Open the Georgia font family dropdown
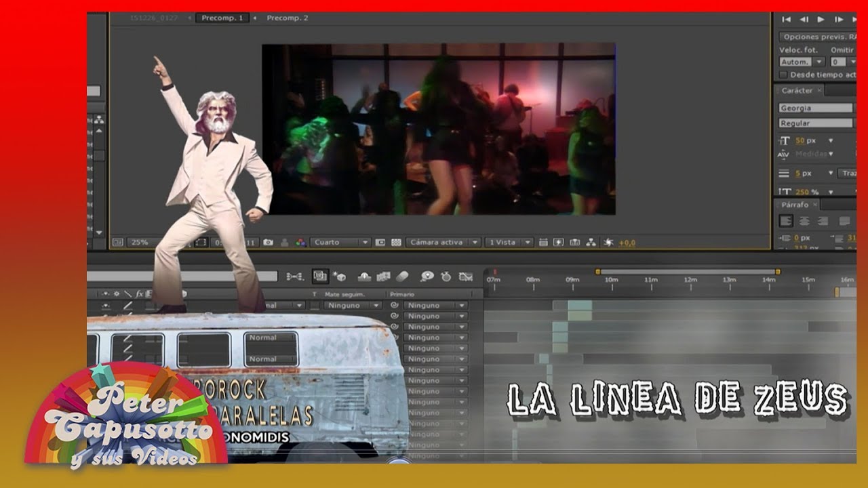The height and width of the screenshot is (488, 868). click(816, 108)
